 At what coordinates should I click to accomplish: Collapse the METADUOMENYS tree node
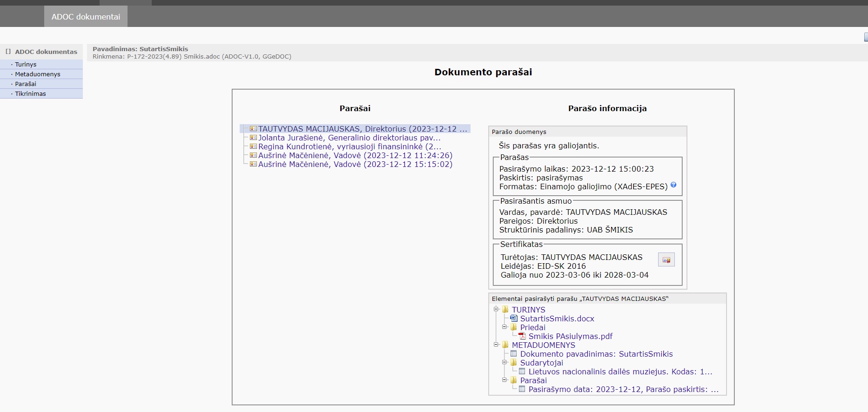[496, 345]
